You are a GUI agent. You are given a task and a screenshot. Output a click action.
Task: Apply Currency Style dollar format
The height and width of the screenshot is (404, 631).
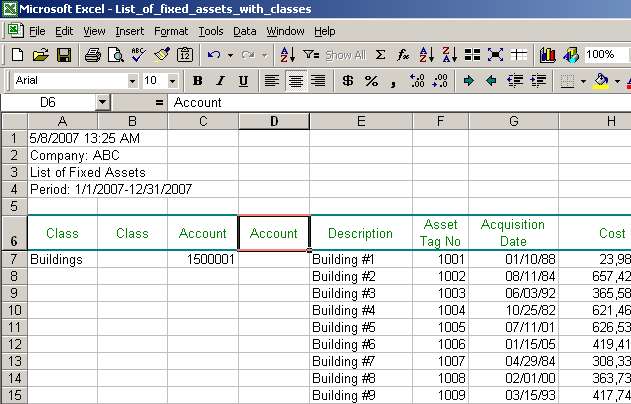pos(348,81)
